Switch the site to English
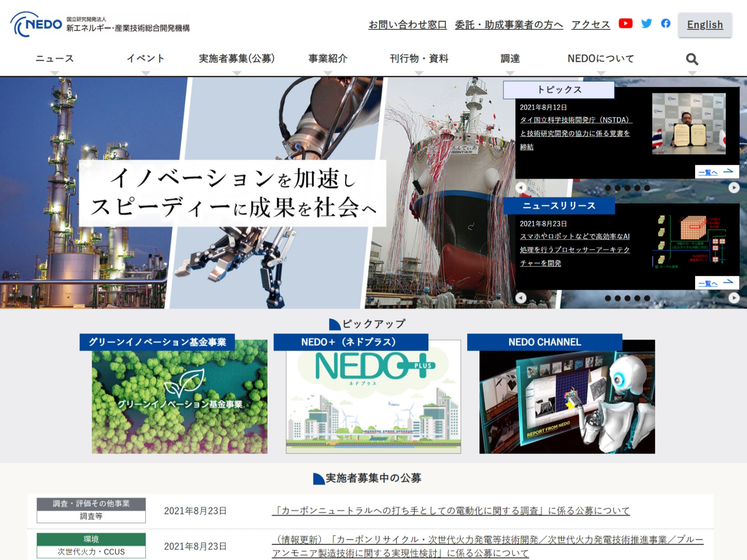This screenshot has height=560, width=747. 705,25
